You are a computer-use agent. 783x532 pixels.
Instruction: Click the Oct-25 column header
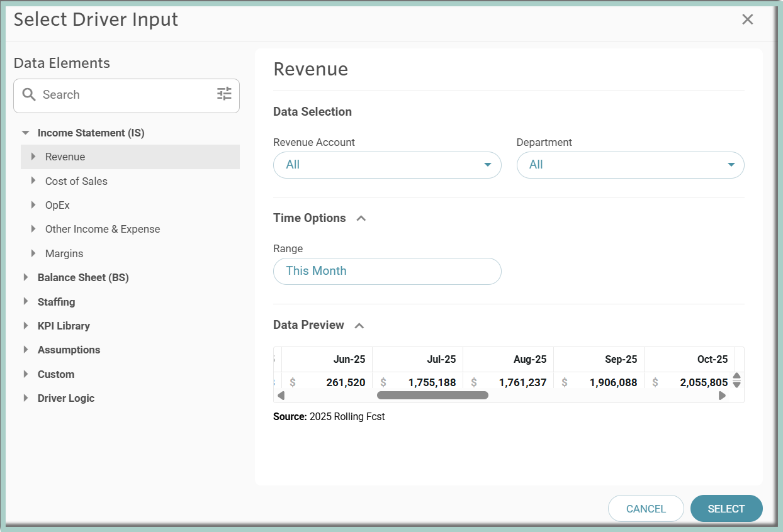point(689,359)
